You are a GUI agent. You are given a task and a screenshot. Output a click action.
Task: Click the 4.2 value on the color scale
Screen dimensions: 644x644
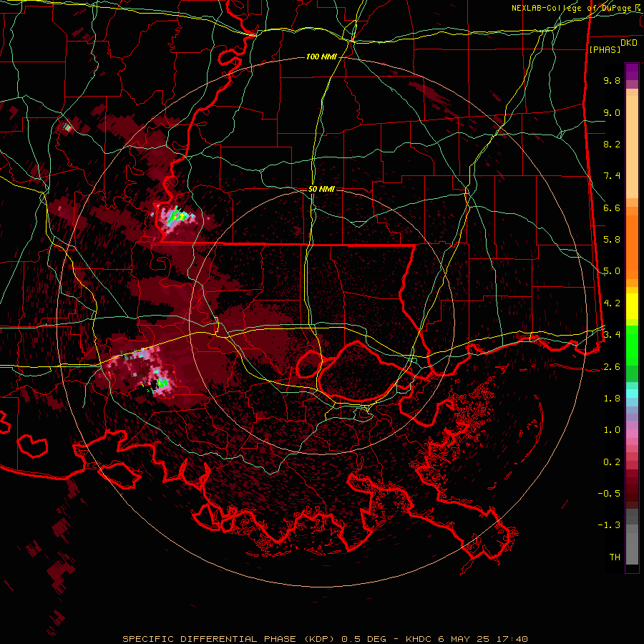coord(612,303)
